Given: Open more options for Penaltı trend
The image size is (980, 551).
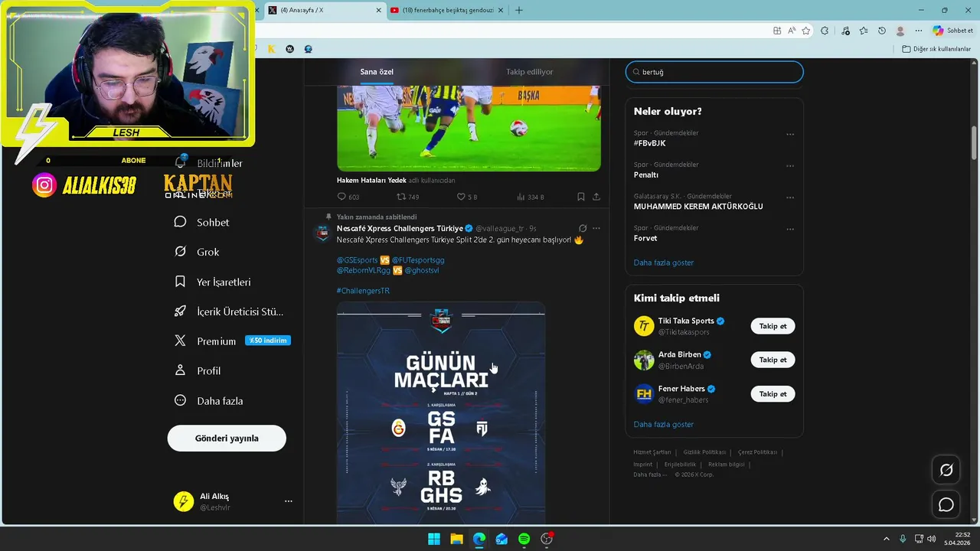Looking at the screenshot, I should 790,166.
